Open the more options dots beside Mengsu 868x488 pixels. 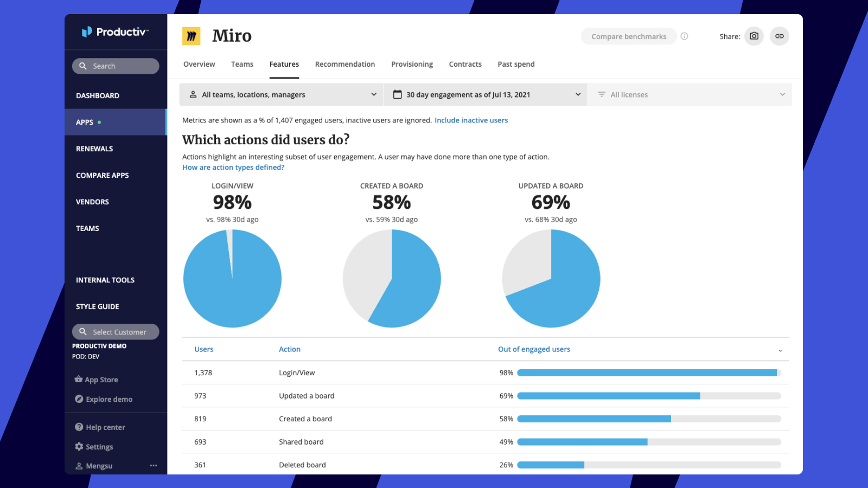[154, 466]
